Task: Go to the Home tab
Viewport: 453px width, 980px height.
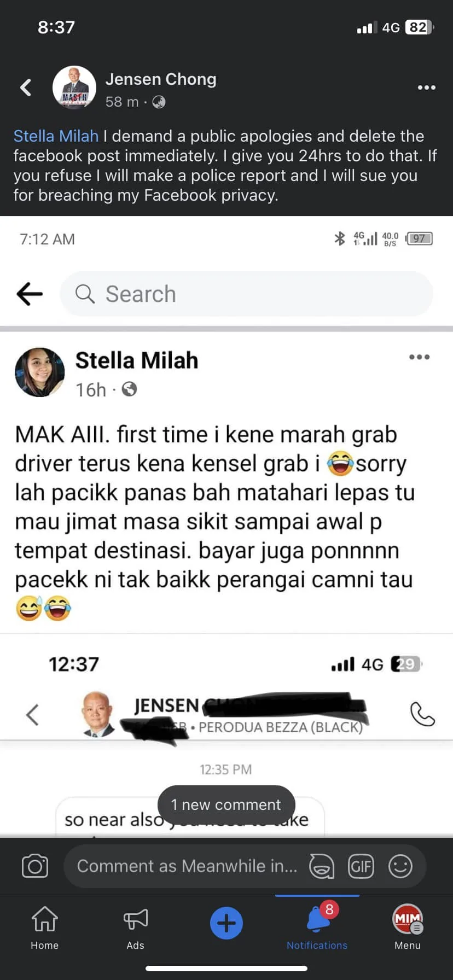Action: point(45,928)
